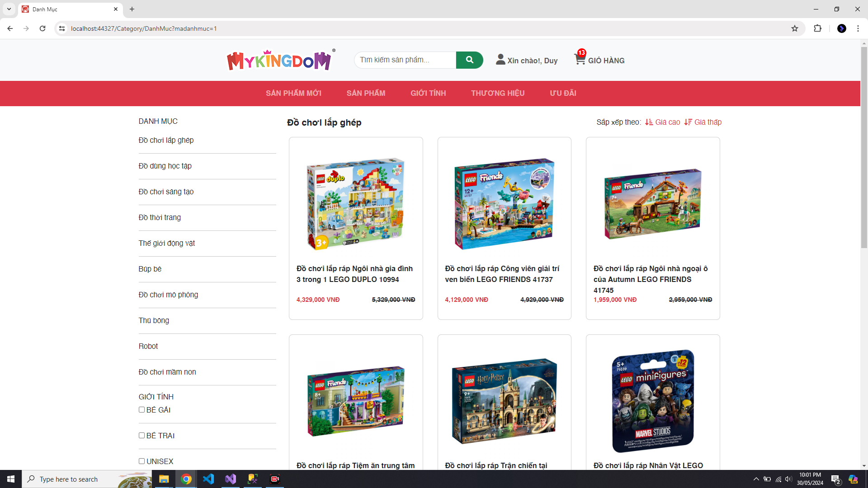Click Autumn's horse stable LEGO image
Viewport: 868px width, 488px height.
[x=653, y=204]
